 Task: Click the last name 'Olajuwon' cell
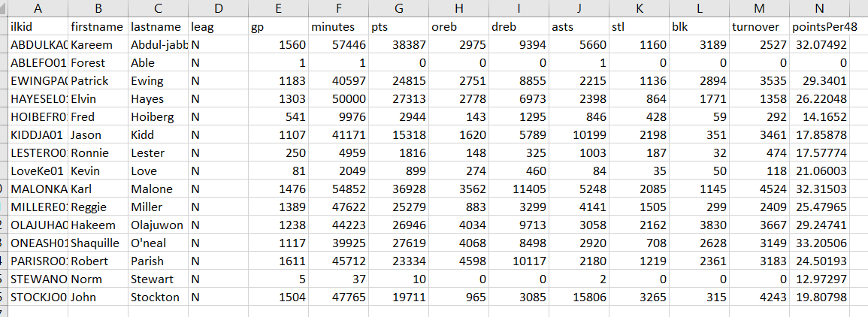[x=157, y=225]
